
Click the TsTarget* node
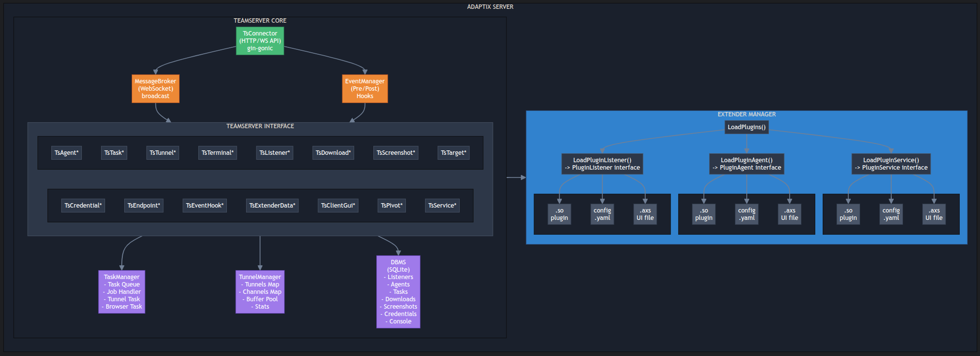pyautogui.click(x=453, y=153)
